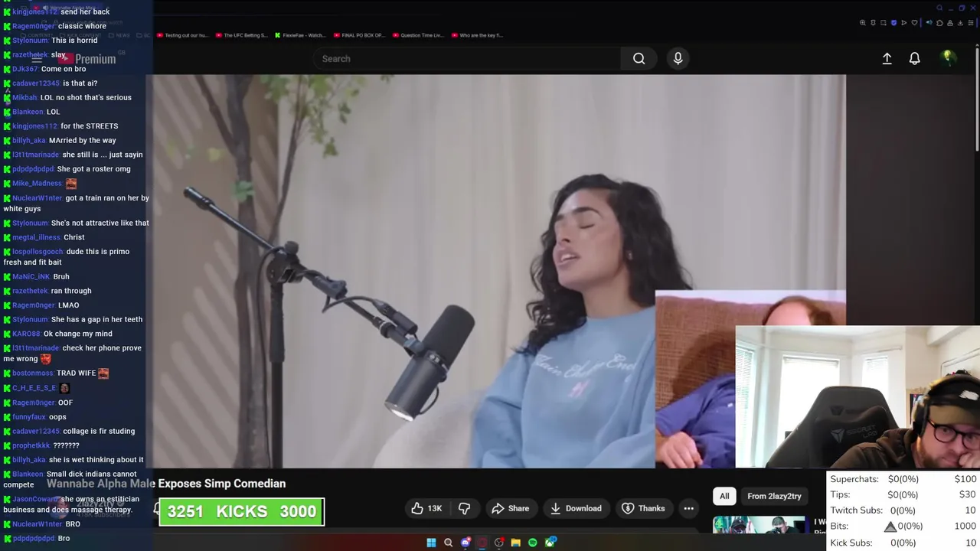980x551 pixels.
Task: Open The UFC Betting S... bookmark
Action: (241, 35)
